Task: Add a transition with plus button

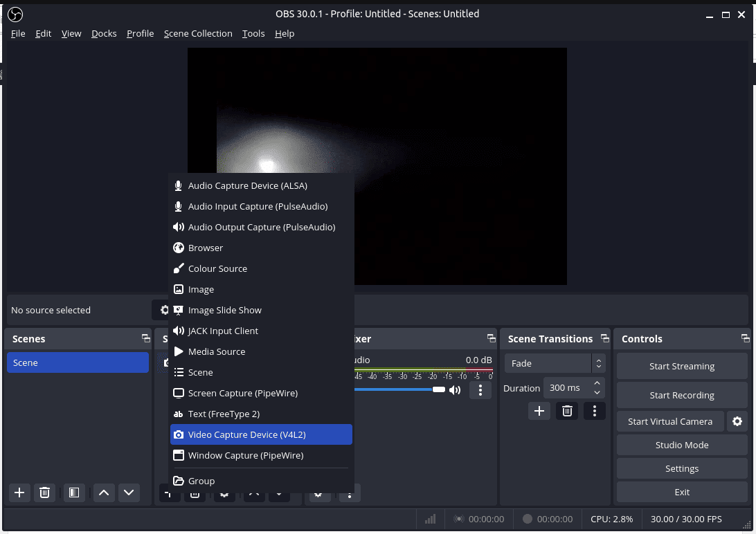Action: coord(539,411)
